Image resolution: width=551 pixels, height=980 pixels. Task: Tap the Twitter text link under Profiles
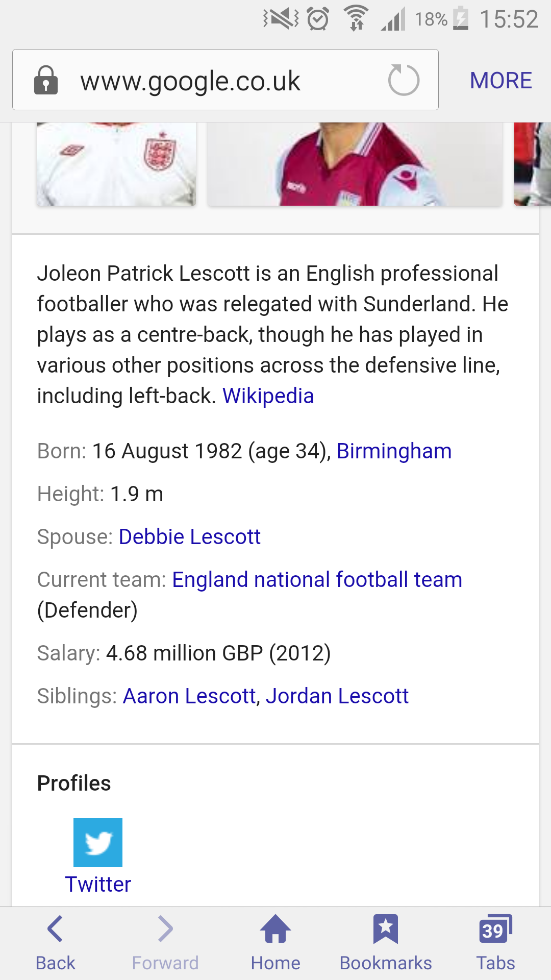click(98, 885)
